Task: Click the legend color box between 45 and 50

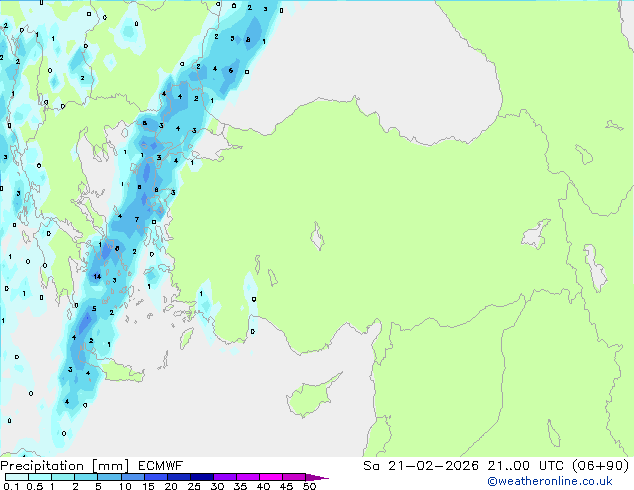Action: [x=294, y=477]
